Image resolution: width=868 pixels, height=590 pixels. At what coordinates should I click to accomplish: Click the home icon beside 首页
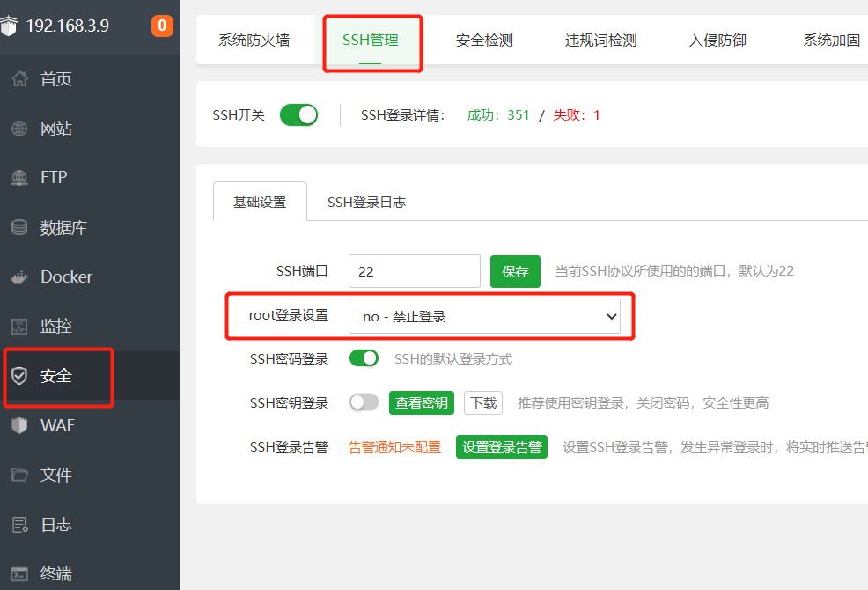(19, 78)
